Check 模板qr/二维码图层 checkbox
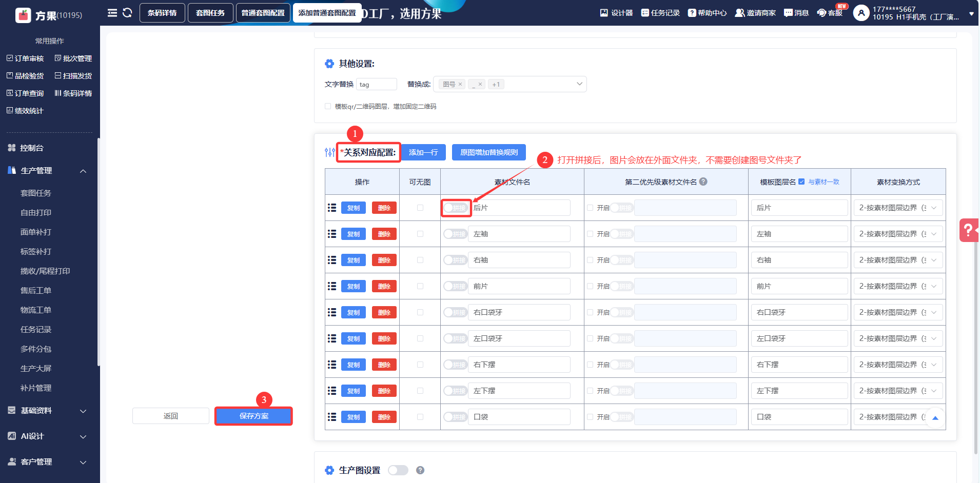This screenshot has width=980, height=483. (x=328, y=107)
